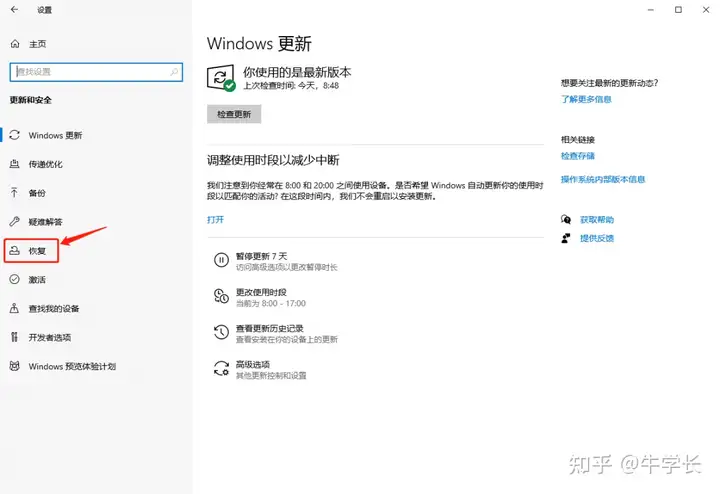This screenshot has width=720, height=494.
Task: Click the 恢复 recovery icon
Action: (x=15, y=251)
